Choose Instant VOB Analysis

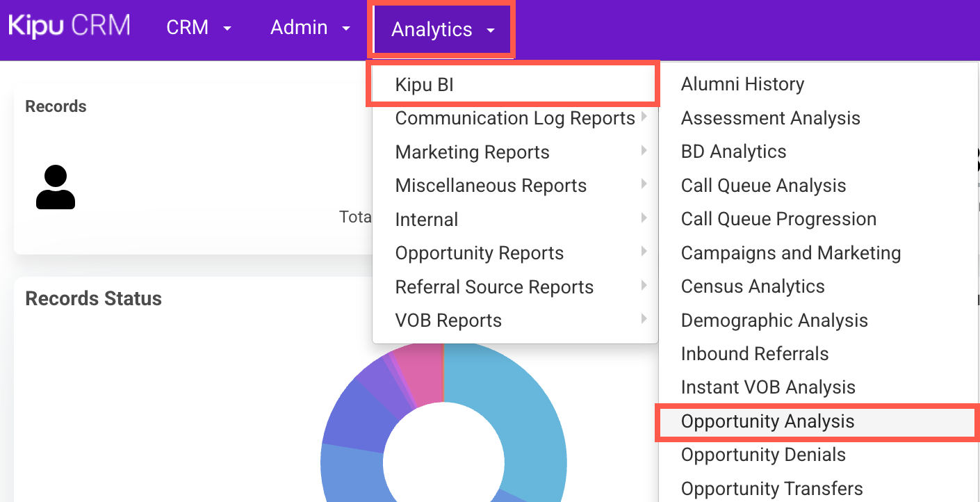coord(768,387)
